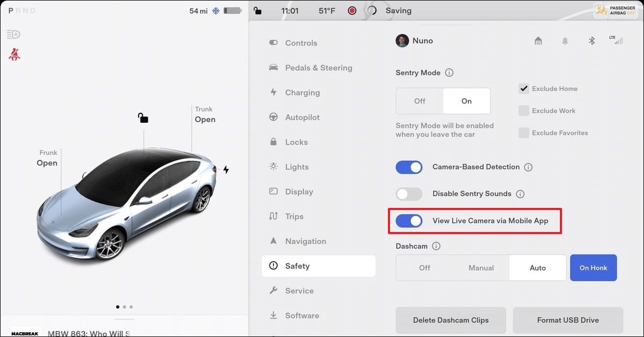644x337 pixels.
Task: Set Dashcam to Manual
Action: click(481, 268)
